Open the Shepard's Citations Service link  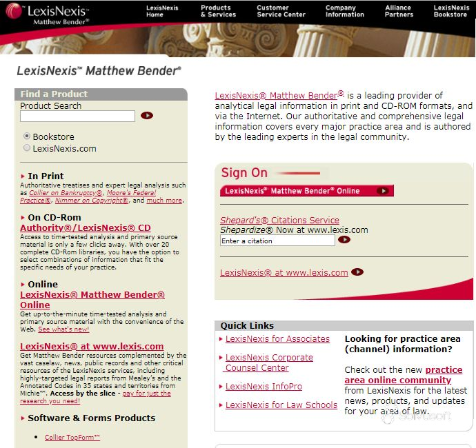pos(279,220)
